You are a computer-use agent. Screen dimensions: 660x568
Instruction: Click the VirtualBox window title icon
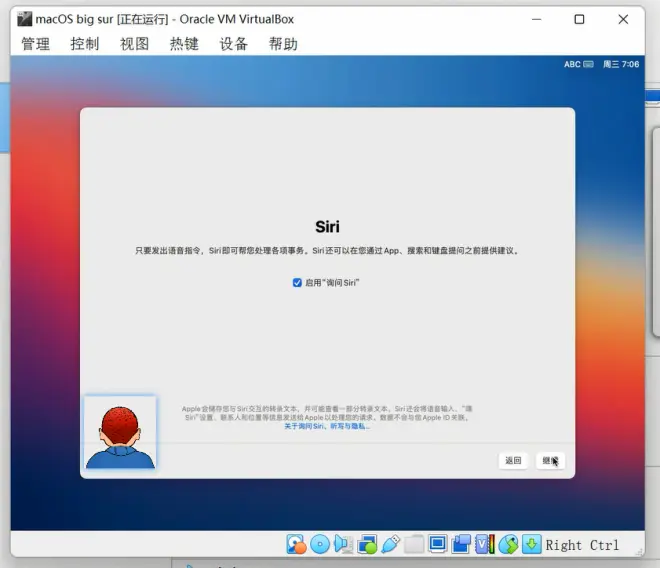[x=24, y=19]
